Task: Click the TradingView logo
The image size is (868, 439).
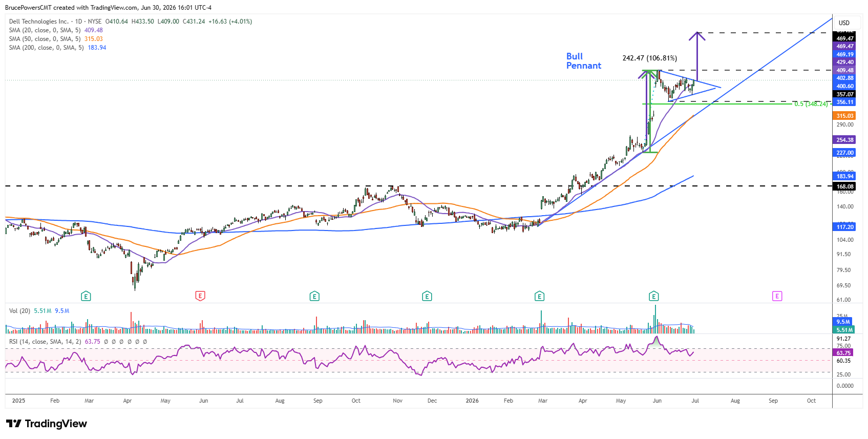Action: point(47,424)
